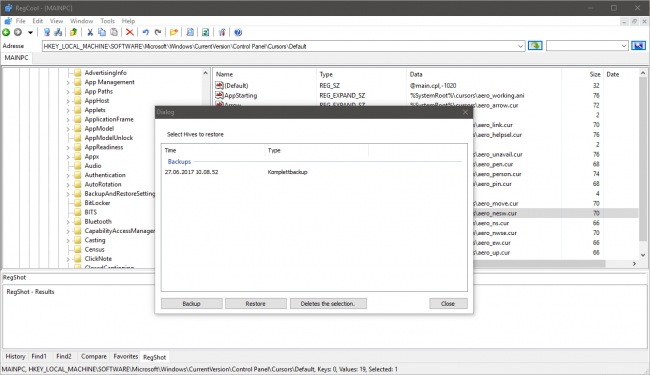Switch to the Compare tab
Image resolution: width=650 pixels, height=375 pixels.
[x=94, y=356]
